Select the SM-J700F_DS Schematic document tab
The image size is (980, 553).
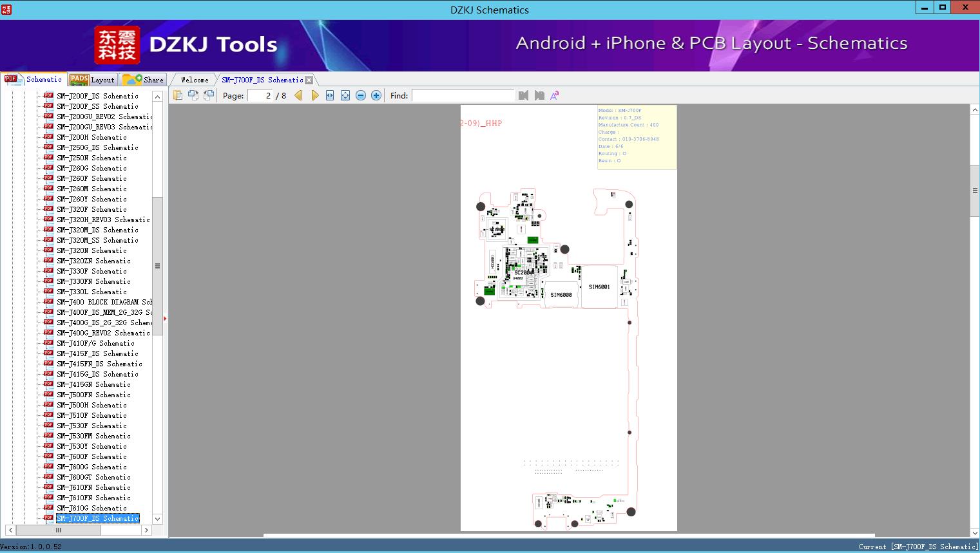click(x=262, y=80)
